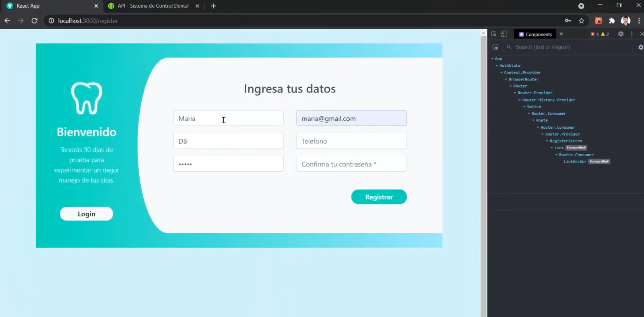Show more DevTools tabs chevron

pos(561,34)
